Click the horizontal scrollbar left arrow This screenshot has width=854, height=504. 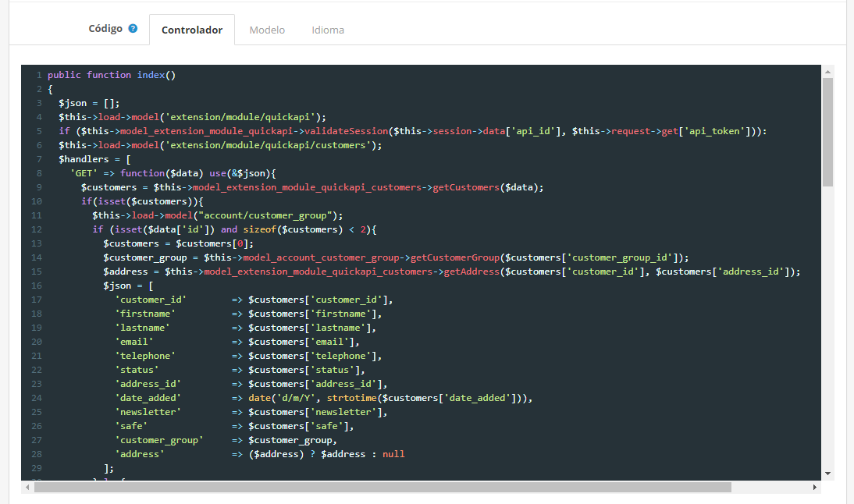click(27, 487)
